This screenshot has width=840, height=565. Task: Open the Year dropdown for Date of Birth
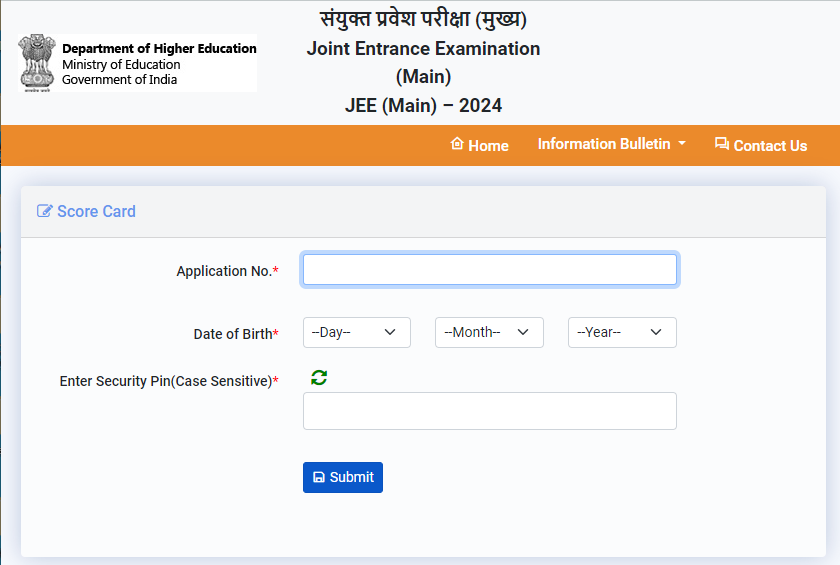pyautogui.click(x=622, y=332)
